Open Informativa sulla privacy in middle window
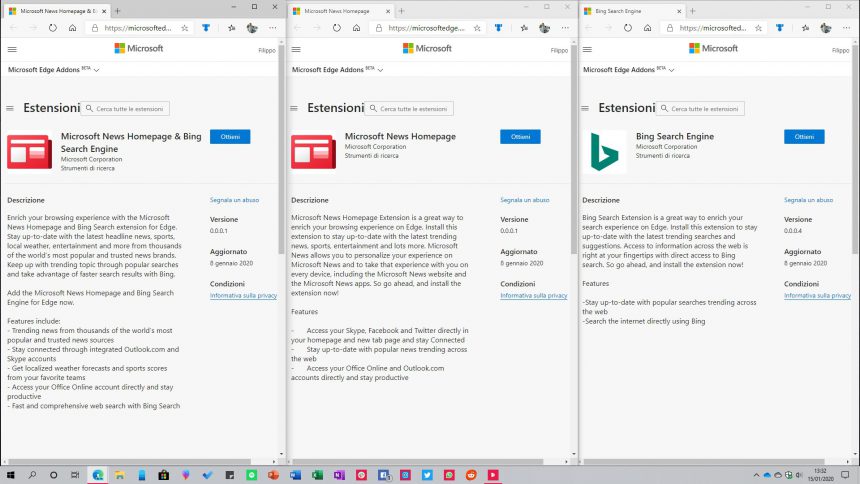Viewport: 860px width, 484px height. point(534,295)
